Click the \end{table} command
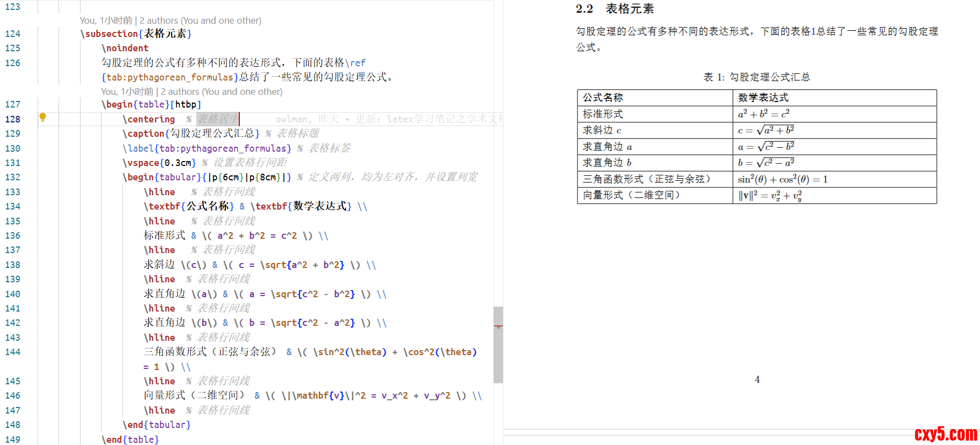Screen dimensions: 980x445 130,439
